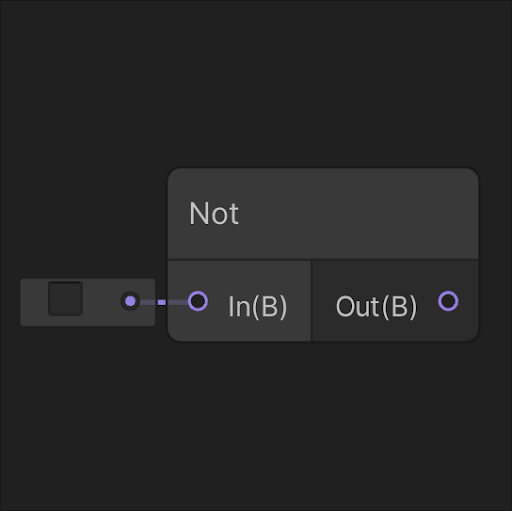Click empty canvas right of the Out(B) port
The height and width of the screenshot is (511, 512).
coord(495,301)
